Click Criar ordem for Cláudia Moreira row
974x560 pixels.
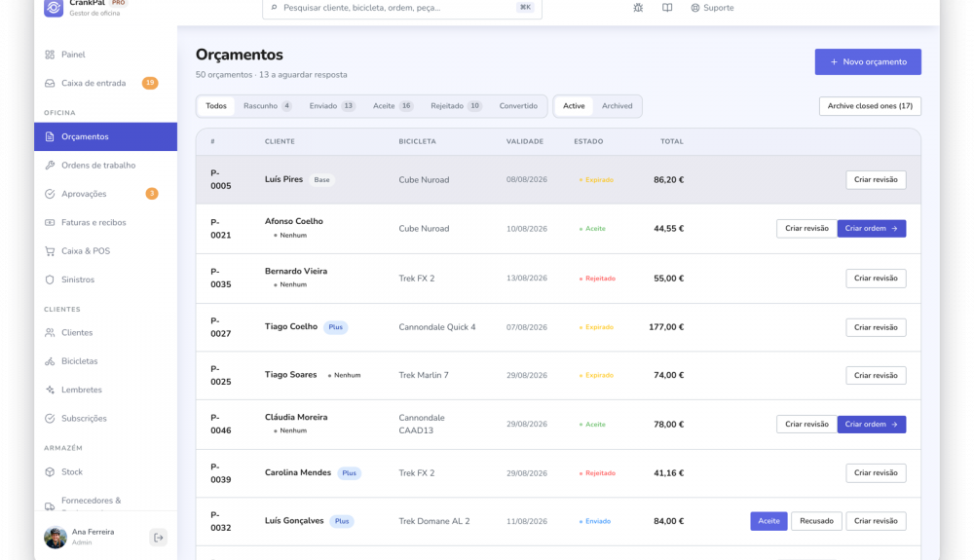pyautogui.click(x=871, y=424)
